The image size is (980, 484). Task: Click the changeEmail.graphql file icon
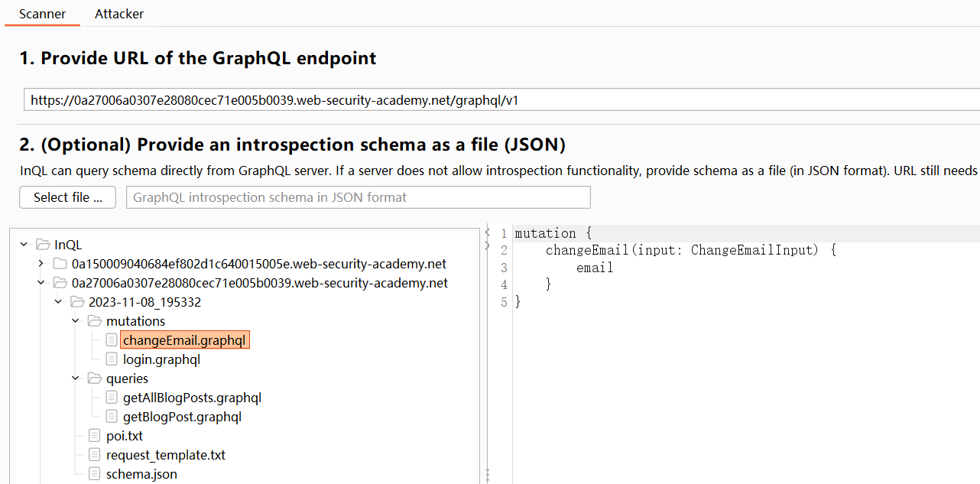112,340
